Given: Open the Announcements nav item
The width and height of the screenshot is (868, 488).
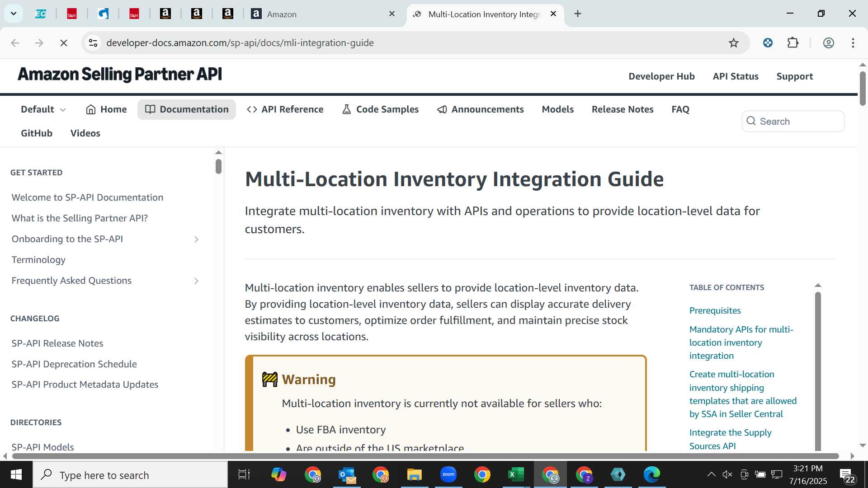Looking at the screenshot, I should [480, 109].
